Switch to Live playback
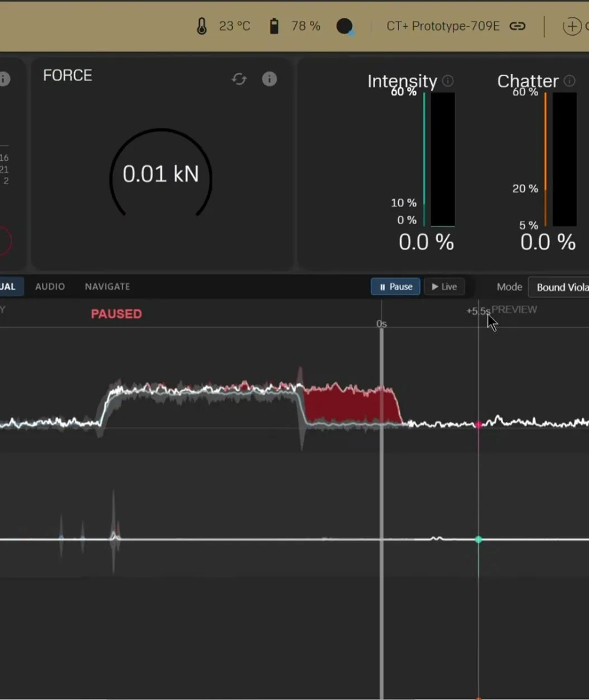 [444, 287]
